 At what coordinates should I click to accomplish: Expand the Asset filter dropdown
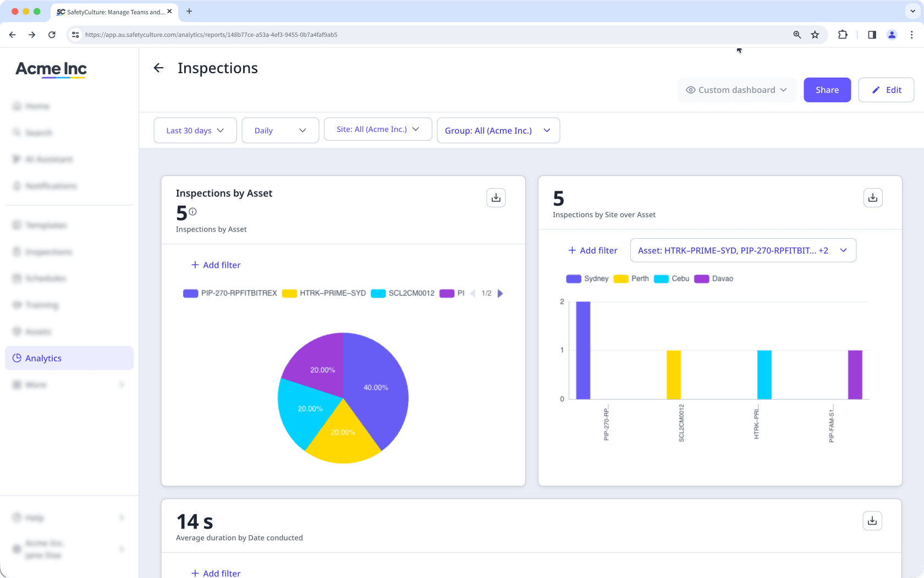(743, 250)
